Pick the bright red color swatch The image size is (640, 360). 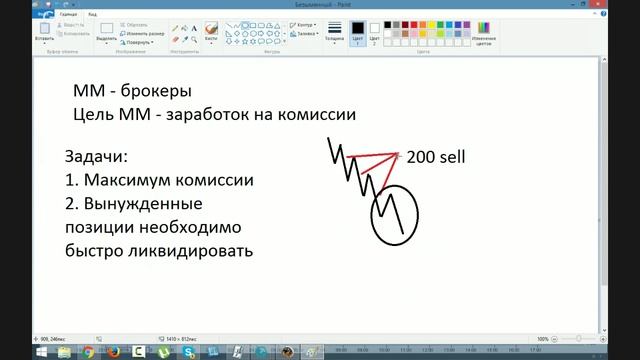click(414, 25)
